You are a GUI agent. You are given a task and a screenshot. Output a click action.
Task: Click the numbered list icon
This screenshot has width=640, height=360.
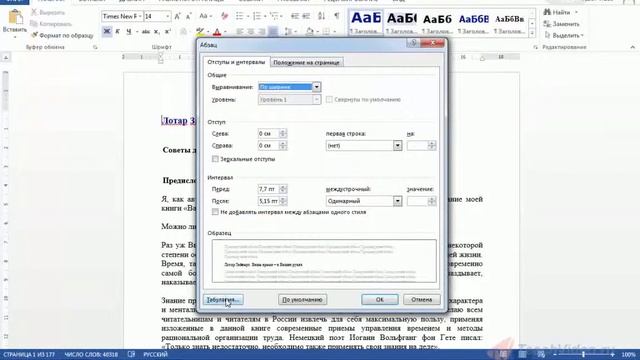(257, 16)
